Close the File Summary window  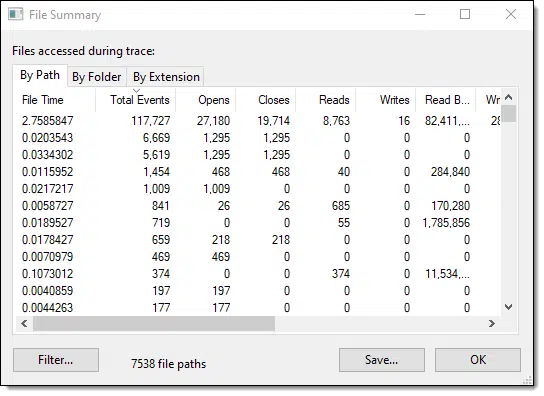[x=511, y=15]
